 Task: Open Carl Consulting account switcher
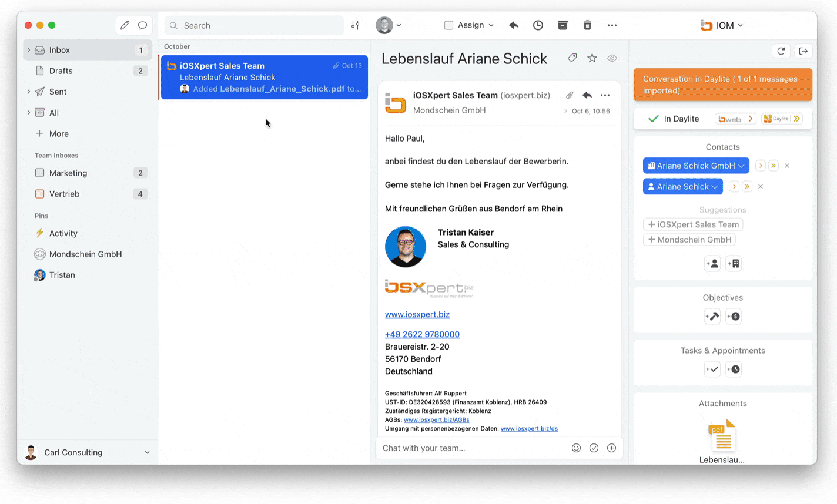[88, 452]
